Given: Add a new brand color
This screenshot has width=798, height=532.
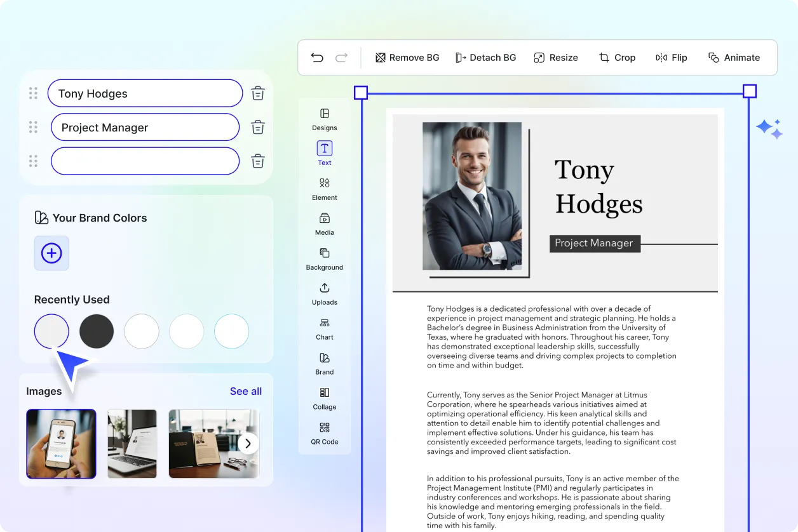Looking at the screenshot, I should pos(51,253).
